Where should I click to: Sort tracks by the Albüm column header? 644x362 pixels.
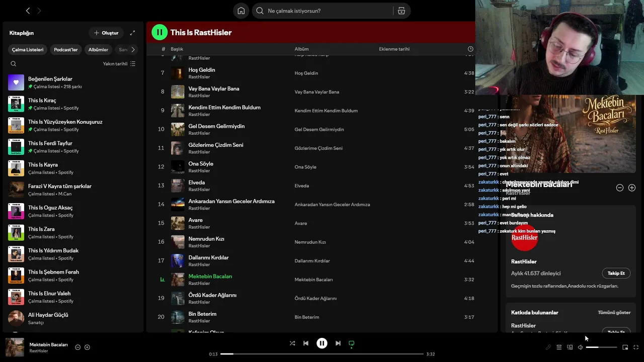pos(301,49)
